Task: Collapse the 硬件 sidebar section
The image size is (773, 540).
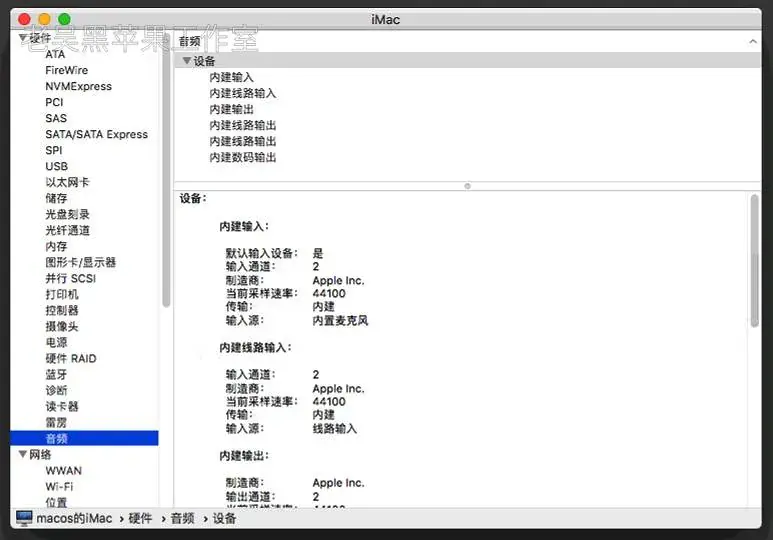Action: coord(22,37)
